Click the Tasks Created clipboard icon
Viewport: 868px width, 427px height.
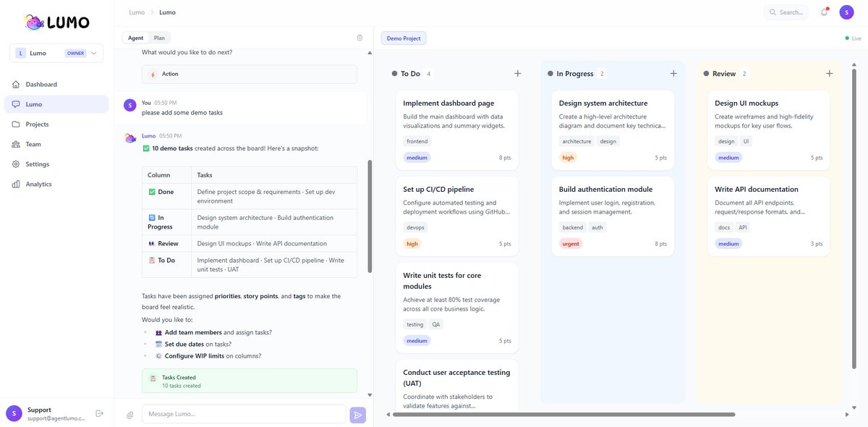click(x=153, y=378)
